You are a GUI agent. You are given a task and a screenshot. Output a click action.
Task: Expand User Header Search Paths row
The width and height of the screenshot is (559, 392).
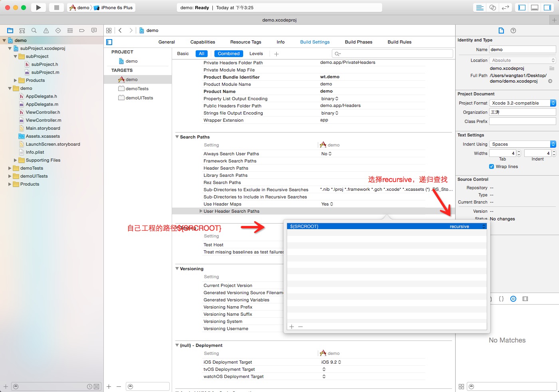tap(201, 211)
